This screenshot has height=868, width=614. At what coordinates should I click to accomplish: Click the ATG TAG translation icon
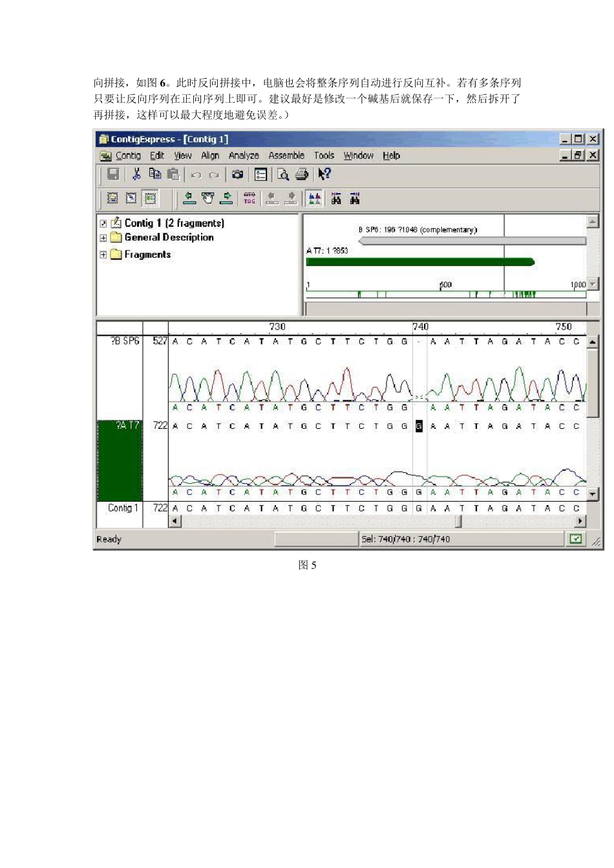pyautogui.click(x=249, y=198)
